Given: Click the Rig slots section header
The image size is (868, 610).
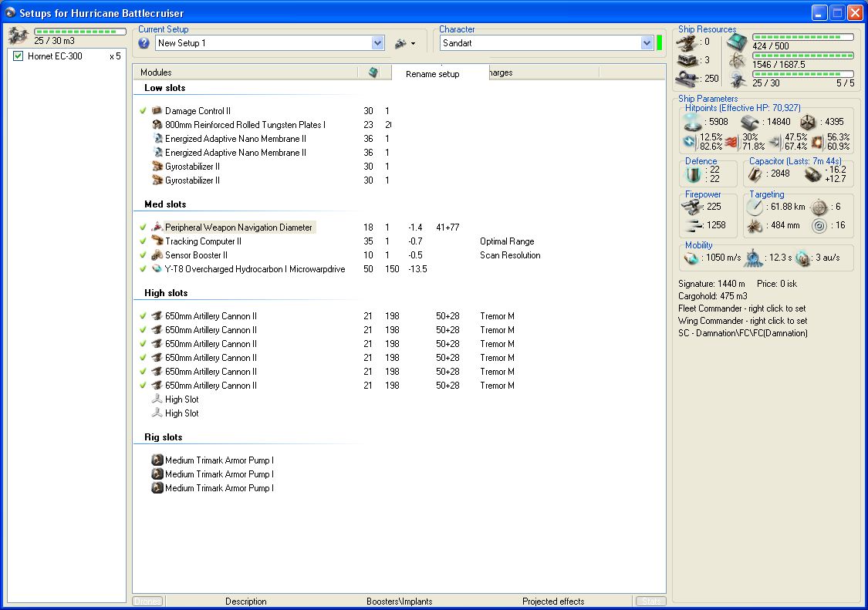Looking at the screenshot, I should (x=163, y=437).
